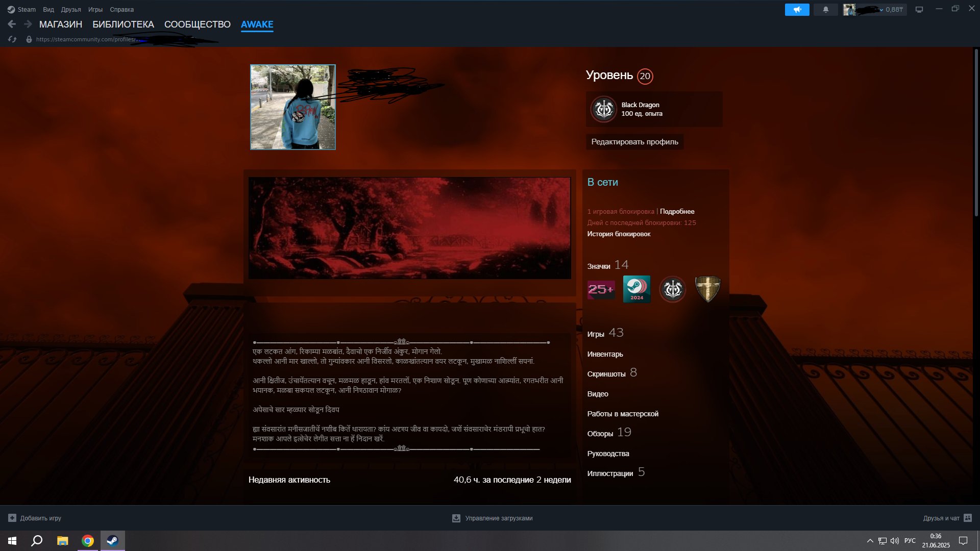Image resolution: width=980 pixels, height=551 pixels.
Task: Open the История блокировок link
Action: [x=619, y=234]
